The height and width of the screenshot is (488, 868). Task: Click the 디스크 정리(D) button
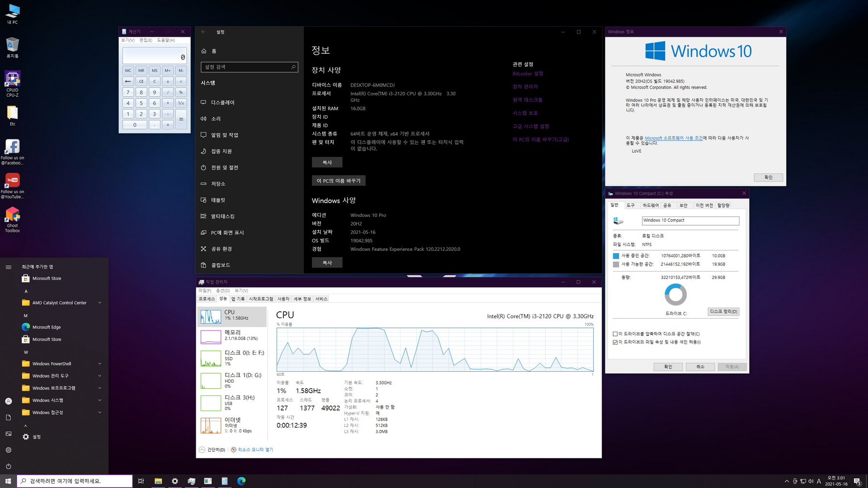(x=724, y=311)
